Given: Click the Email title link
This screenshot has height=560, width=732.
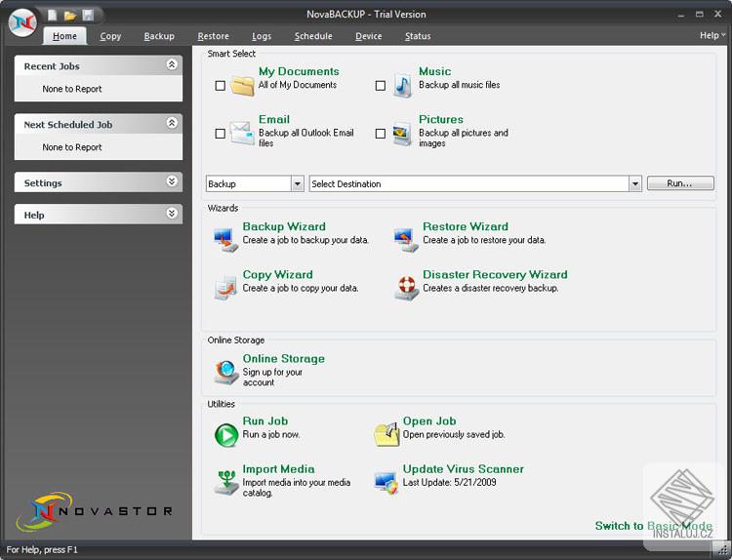Looking at the screenshot, I should 274,119.
